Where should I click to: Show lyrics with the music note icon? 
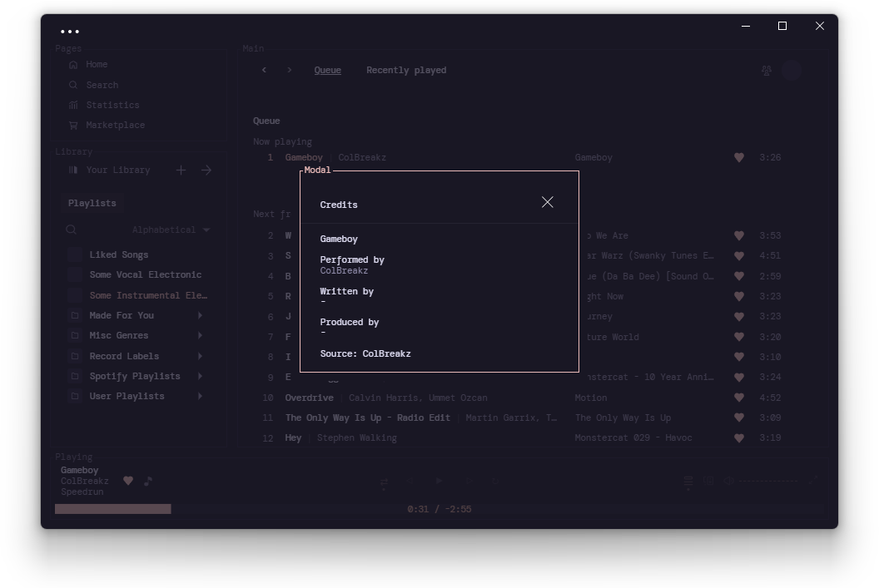coord(148,481)
